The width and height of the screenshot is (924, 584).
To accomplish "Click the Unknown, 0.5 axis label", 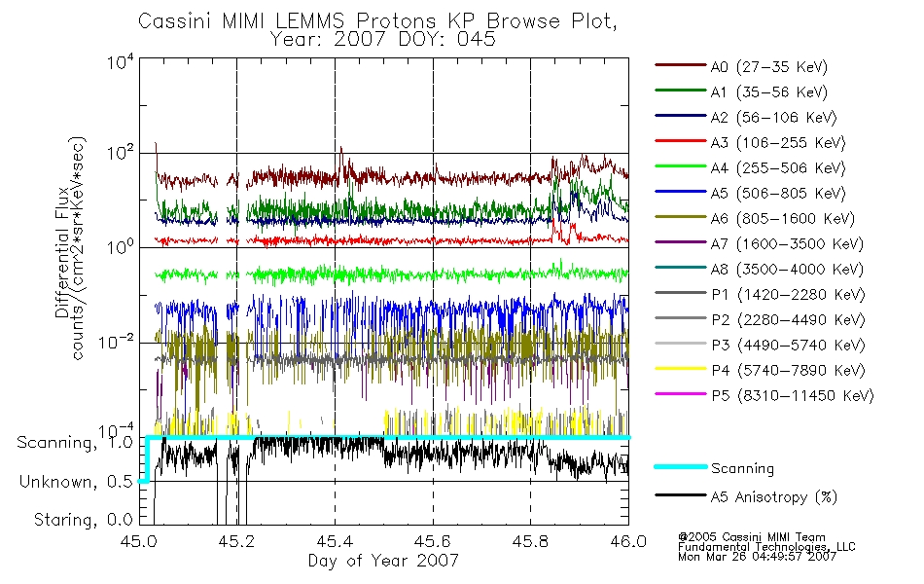I will [77, 483].
